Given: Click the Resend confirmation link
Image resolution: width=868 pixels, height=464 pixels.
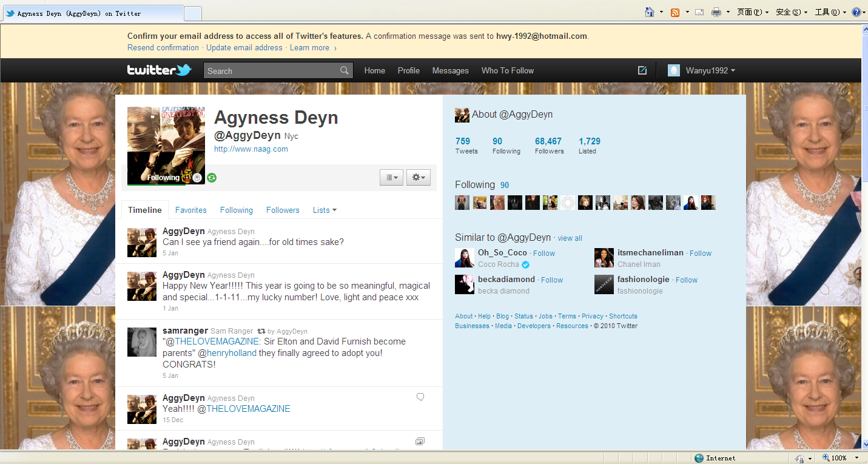Looking at the screenshot, I should click(x=163, y=47).
